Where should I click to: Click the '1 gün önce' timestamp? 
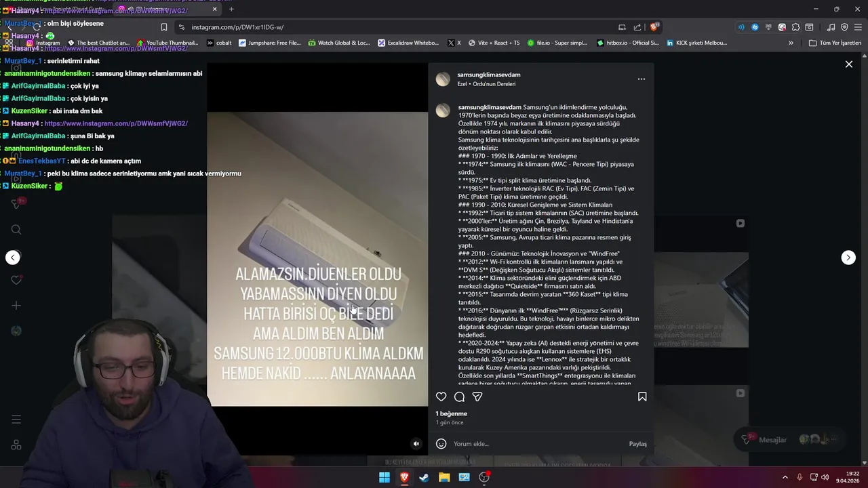449,422
